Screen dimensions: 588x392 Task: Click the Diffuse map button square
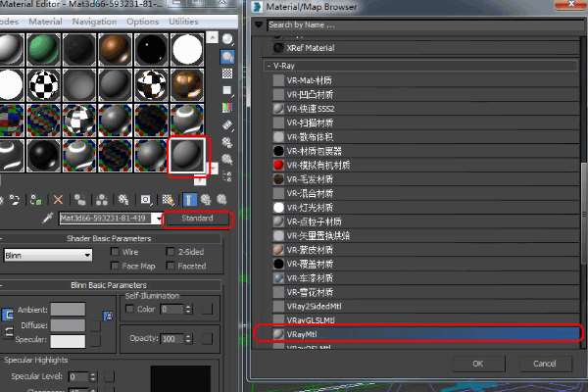click(96, 325)
